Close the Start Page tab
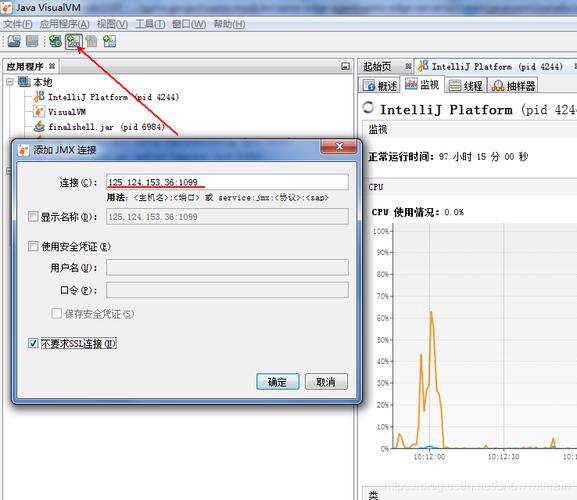577x500 pixels. coord(408,66)
